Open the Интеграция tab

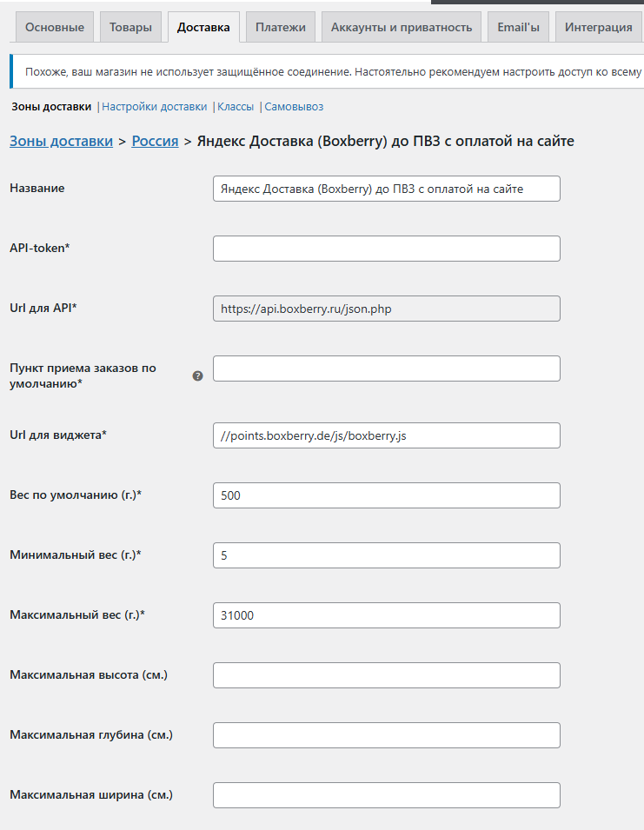tap(599, 27)
